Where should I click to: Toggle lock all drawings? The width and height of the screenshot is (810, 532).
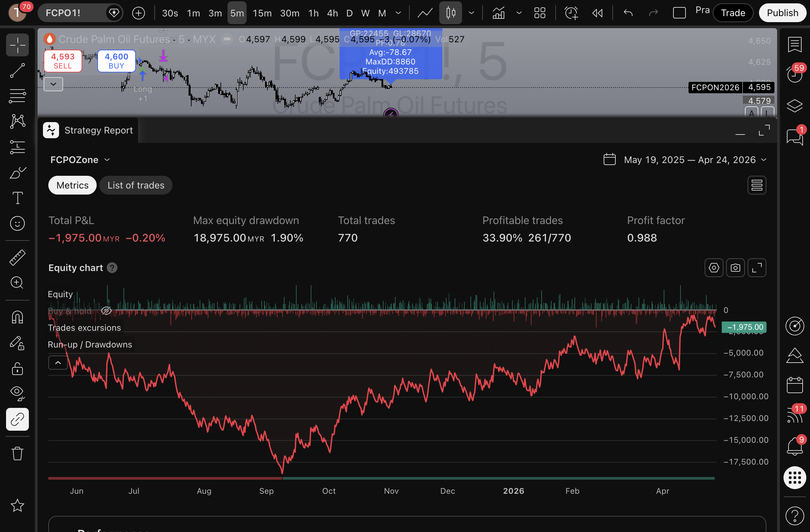coord(17,368)
